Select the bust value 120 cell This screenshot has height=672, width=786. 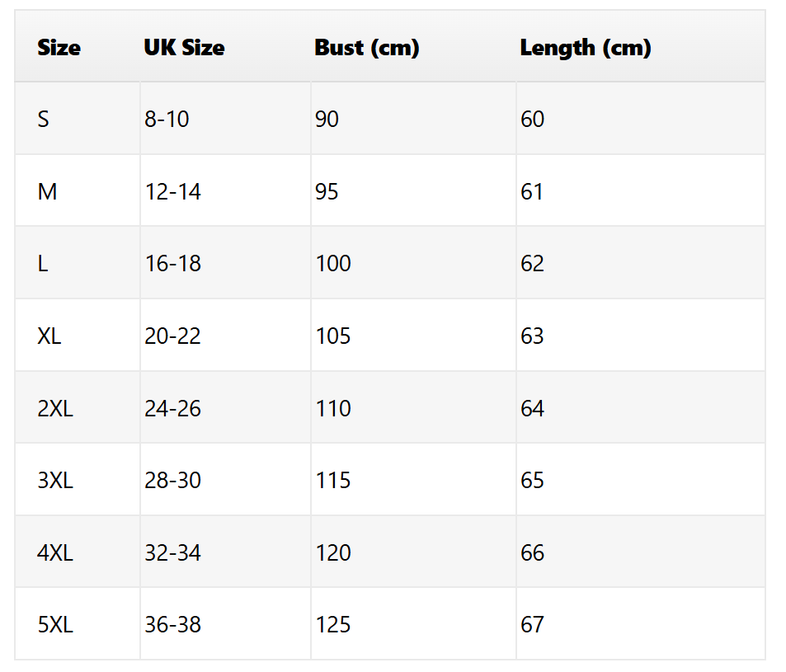coord(333,552)
